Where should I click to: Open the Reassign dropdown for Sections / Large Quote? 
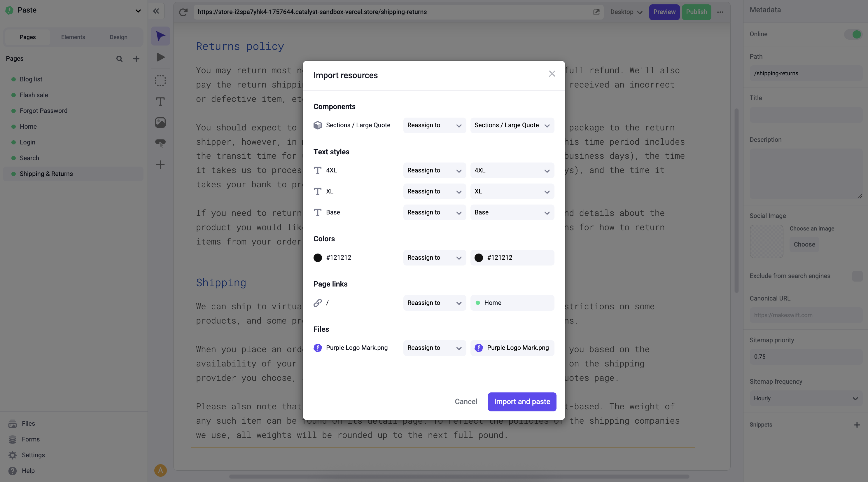coord(434,125)
